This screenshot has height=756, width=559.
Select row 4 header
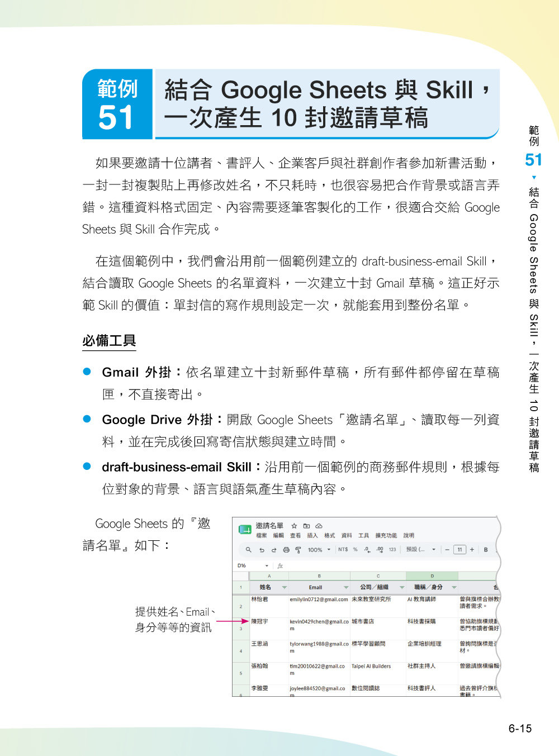[241, 651]
